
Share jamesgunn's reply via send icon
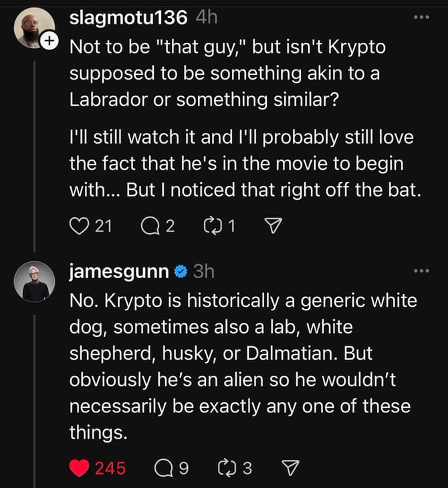click(x=290, y=468)
